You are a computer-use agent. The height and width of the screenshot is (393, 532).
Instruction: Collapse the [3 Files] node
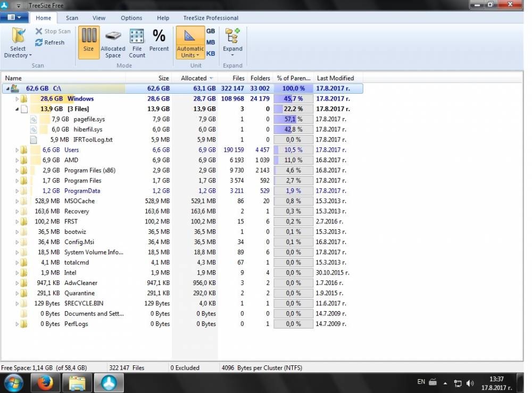pyautogui.click(x=17, y=109)
